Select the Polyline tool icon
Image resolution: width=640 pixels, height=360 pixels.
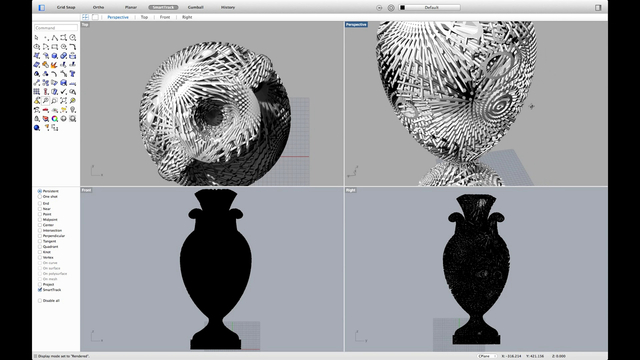click(55, 38)
